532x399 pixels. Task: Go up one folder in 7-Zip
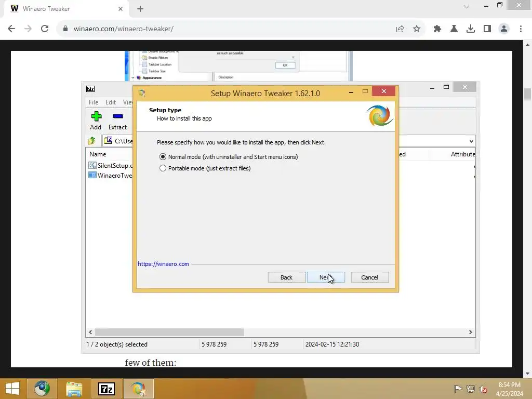click(92, 141)
